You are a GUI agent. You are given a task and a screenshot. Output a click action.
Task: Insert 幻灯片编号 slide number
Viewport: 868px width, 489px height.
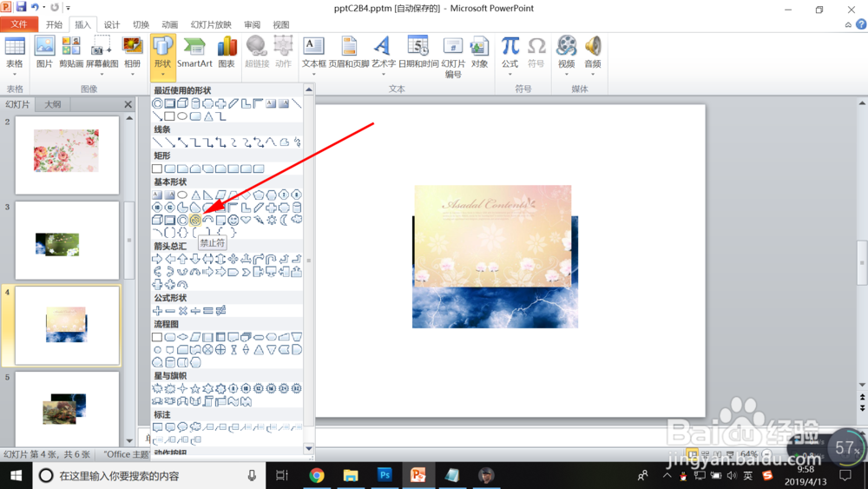point(453,56)
